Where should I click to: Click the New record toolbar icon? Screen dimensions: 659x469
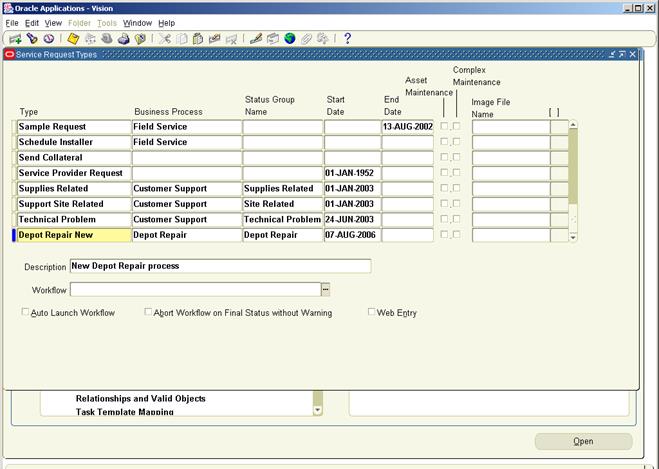click(15, 39)
